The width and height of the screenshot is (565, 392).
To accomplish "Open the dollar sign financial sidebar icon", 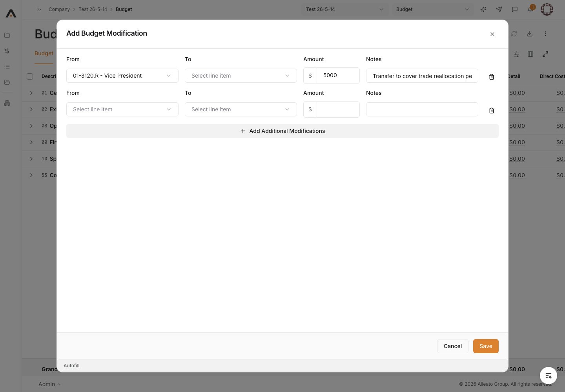I will click(7, 51).
